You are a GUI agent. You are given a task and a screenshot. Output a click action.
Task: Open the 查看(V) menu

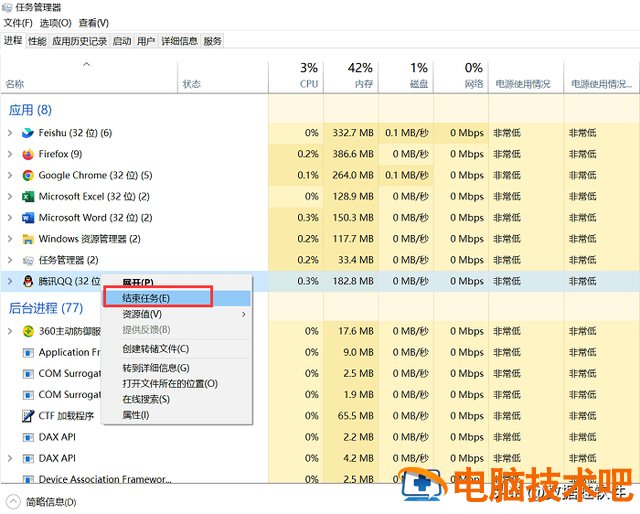pyautogui.click(x=93, y=23)
